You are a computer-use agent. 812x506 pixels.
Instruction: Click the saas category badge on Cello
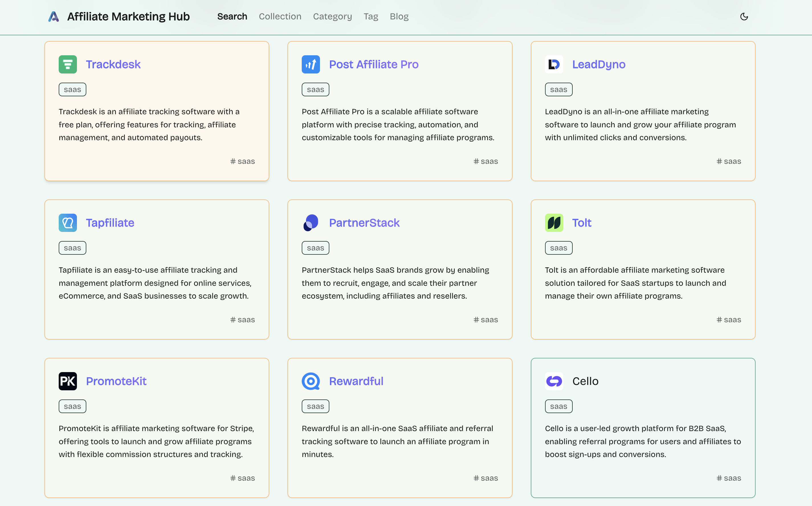click(558, 406)
